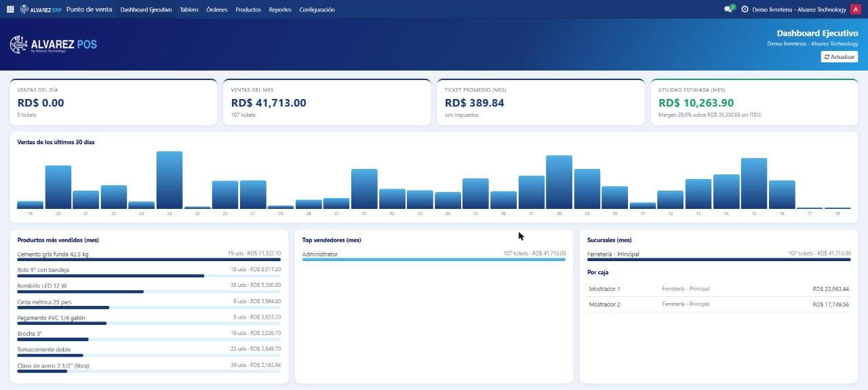
Task: Click the chart bar for day 08
Action: click(559, 182)
